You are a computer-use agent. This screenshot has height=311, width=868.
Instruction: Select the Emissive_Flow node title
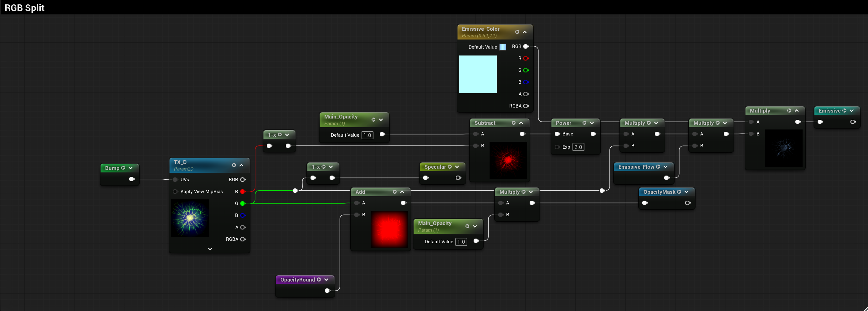point(636,167)
